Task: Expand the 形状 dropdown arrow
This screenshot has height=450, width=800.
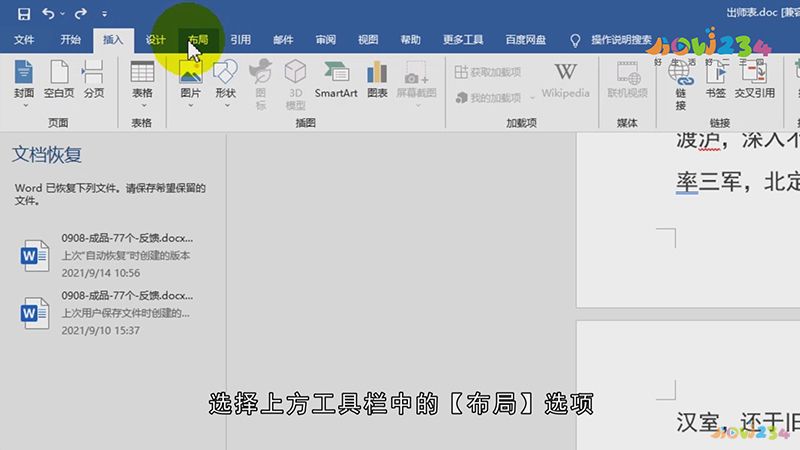Action: pyautogui.click(x=227, y=106)
